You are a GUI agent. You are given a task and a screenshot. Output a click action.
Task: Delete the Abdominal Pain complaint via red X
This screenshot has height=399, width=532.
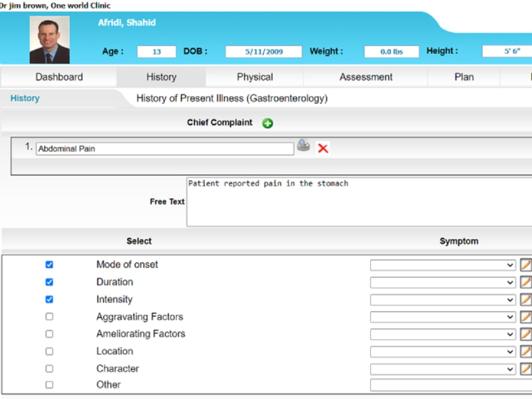point(323,148)
